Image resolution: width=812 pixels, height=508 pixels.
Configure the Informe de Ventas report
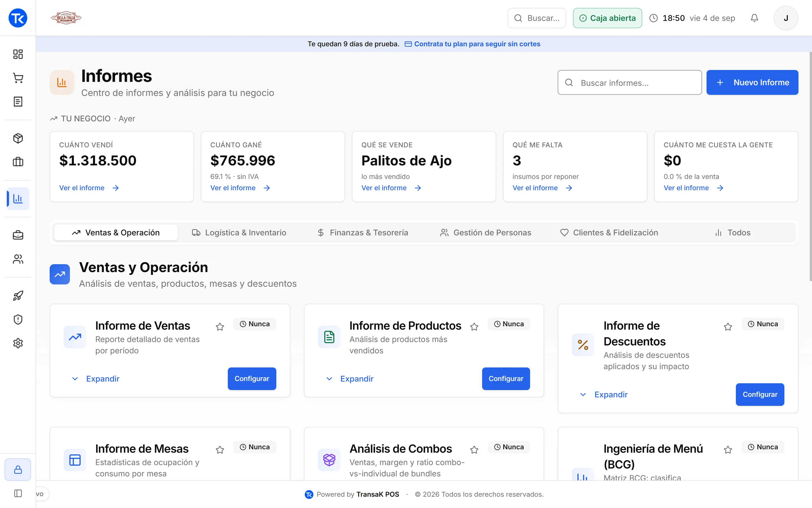[252, 379]
